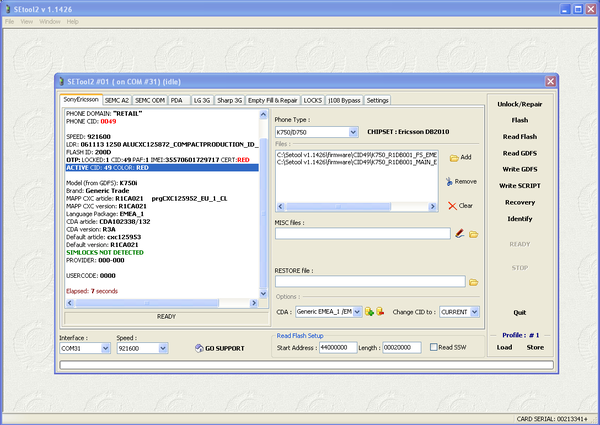Click the add CDA icon
Screen dimensions: 600x425
coord(369,312)
